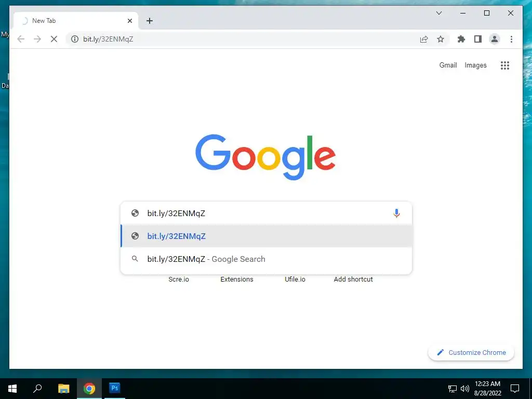Viewport: 532px width, 399px height.
Task: Stop loading the page with the X button
Action: pos(54,39)
